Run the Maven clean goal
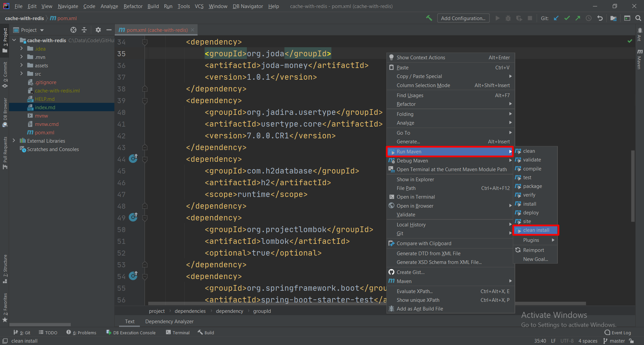This screenshot has width=644, height=345. tap(535, 151)
